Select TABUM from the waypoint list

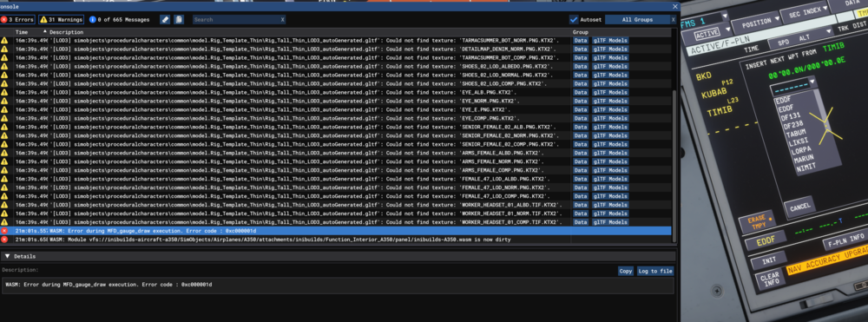click(x=795, y=133)
